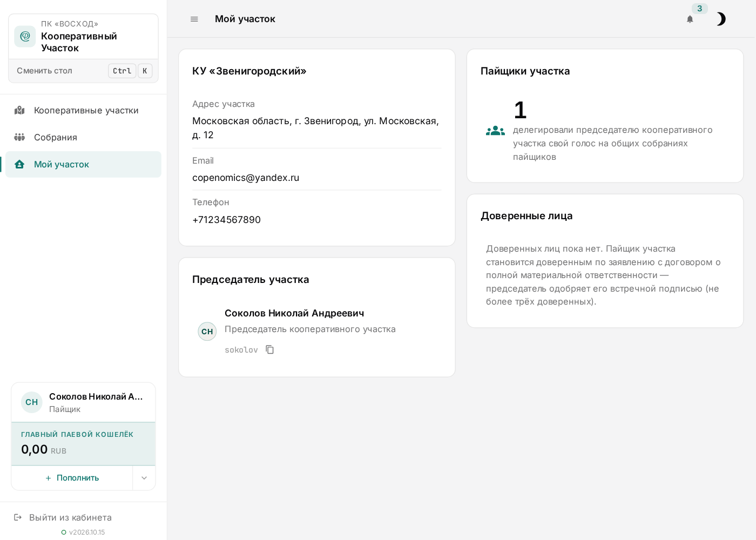Toggle dark mode moon icon
This screenshot has height=540, width=756.
(721, 19)
